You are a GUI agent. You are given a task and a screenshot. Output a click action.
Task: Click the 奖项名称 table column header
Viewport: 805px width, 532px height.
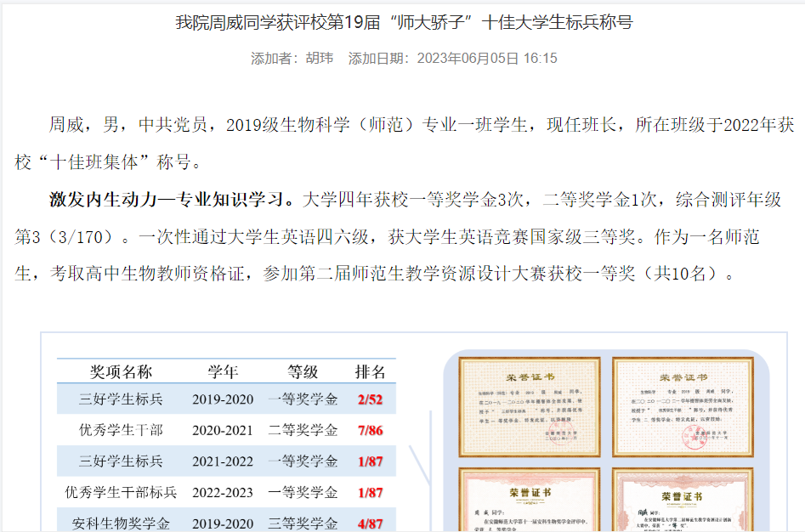[x=121, y=372]
